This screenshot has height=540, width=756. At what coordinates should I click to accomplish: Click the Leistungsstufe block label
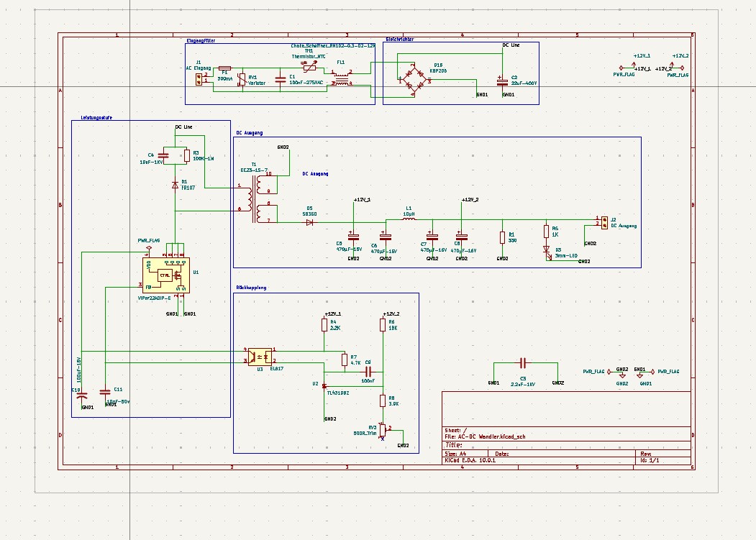(x=96, y=118)
